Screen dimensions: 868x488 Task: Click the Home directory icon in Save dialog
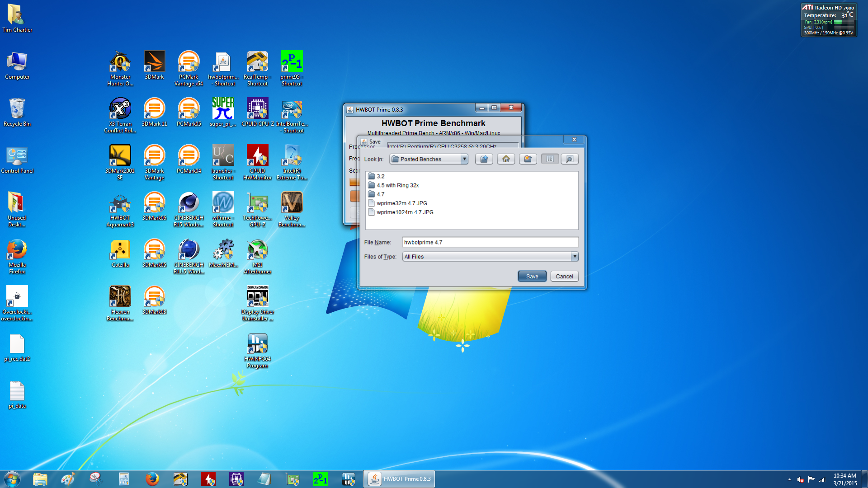(x=506, y=159)
